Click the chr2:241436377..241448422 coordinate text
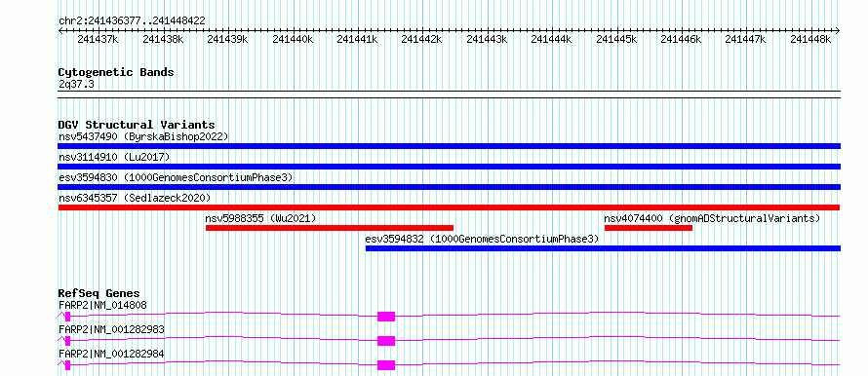The width and height of the screenshot is (868, 376). pos(132,20)
